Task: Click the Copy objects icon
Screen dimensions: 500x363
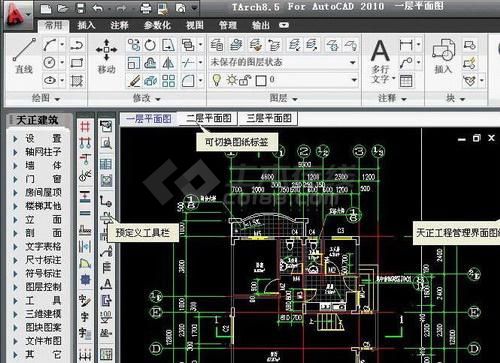Action: click(134, 45)
